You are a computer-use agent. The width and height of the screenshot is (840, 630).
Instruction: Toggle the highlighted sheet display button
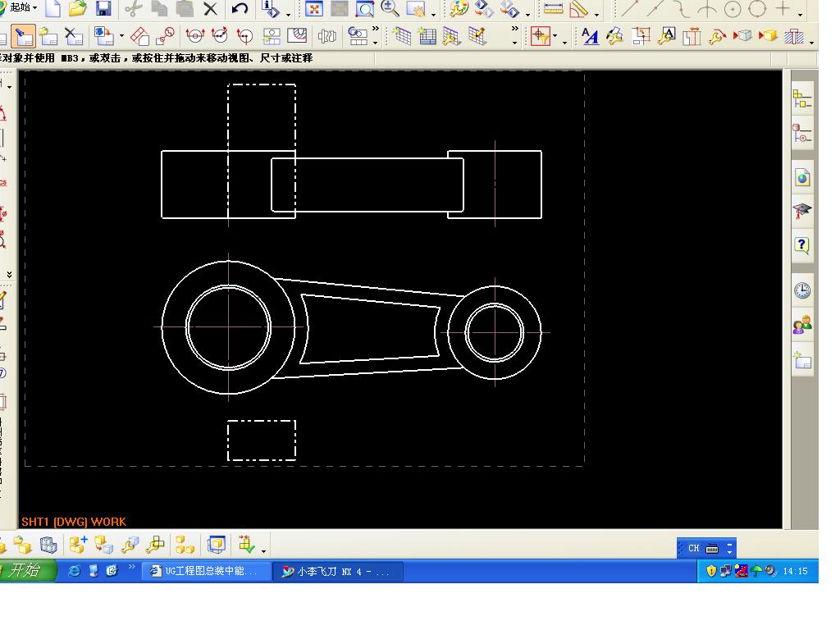coord(23,36)
